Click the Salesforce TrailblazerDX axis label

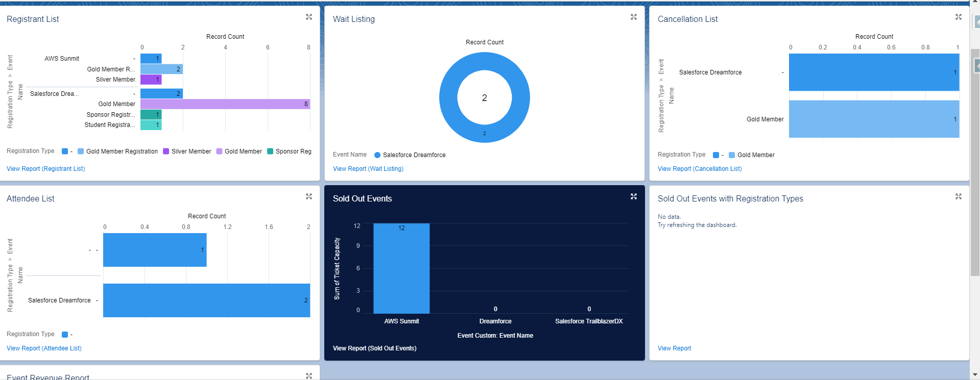tap(589, 321)
